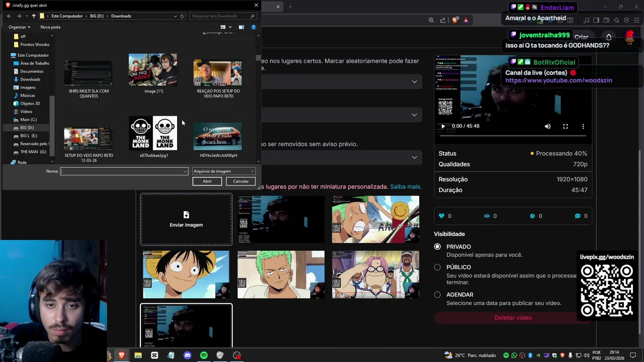Open video player more options menu
Viewport: 644px width, 362px height.
[x=583, y=126]
